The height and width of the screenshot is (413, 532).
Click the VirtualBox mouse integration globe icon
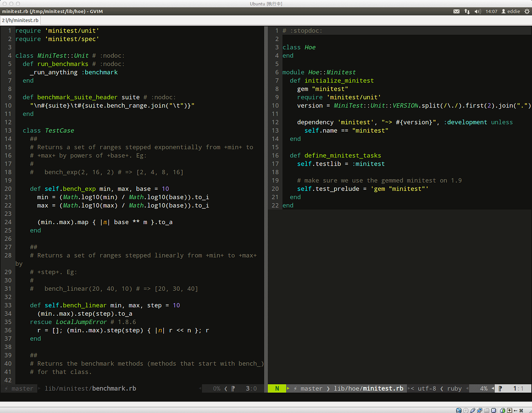coord(502,410)
